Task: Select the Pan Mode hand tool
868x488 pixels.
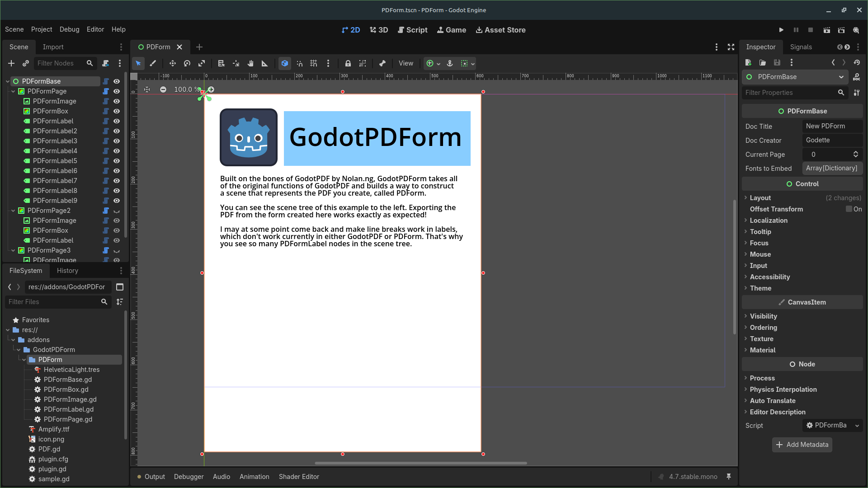Action: click(x=250, y=63)
